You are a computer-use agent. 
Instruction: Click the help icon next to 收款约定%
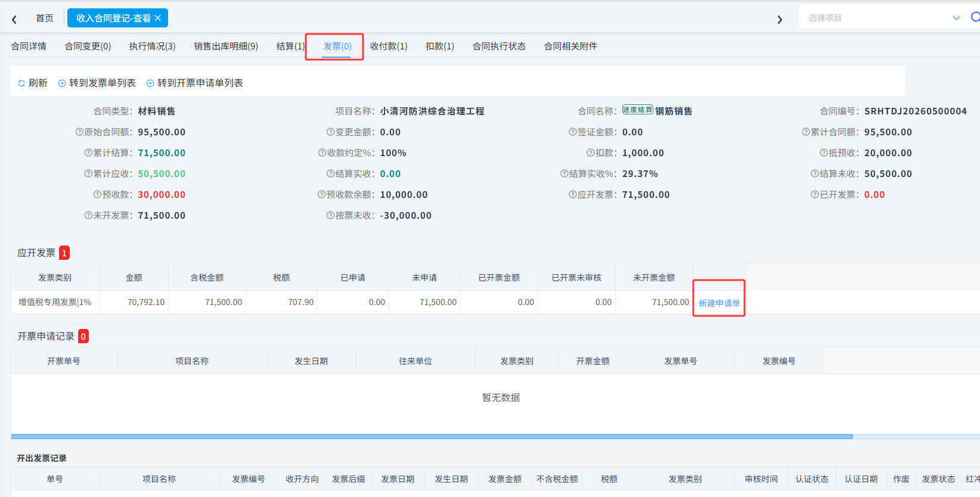click(x=322, y=153)
